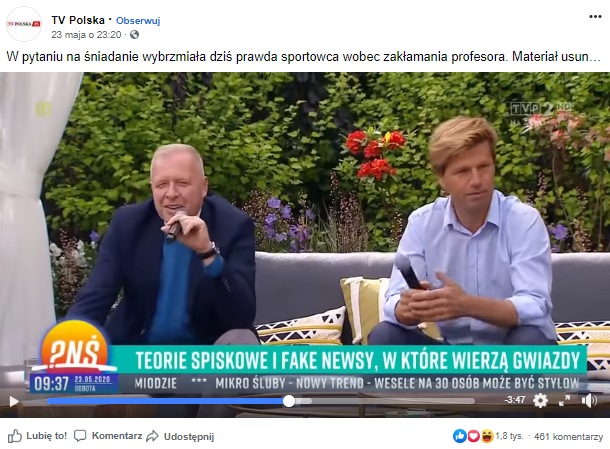Screen dimensions: 610x449
Task: Mute the video volume
Action: (x=589, y=400)
